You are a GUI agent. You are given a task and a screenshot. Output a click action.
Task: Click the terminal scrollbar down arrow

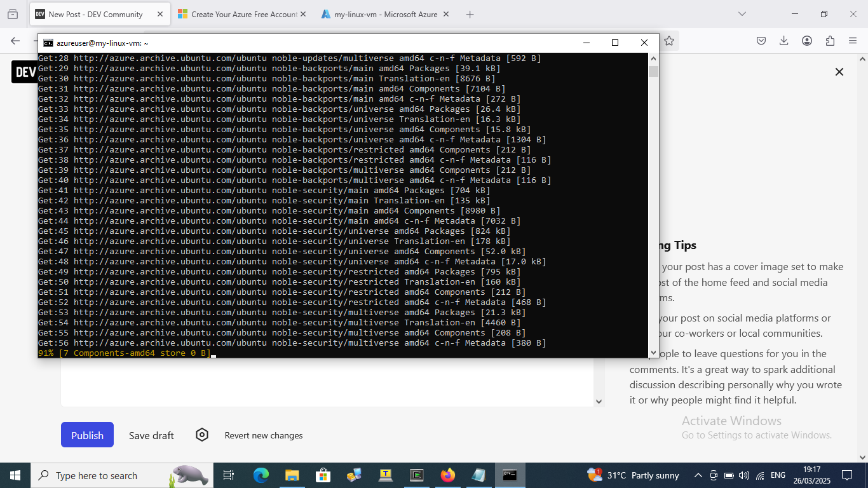pos(653,353)
